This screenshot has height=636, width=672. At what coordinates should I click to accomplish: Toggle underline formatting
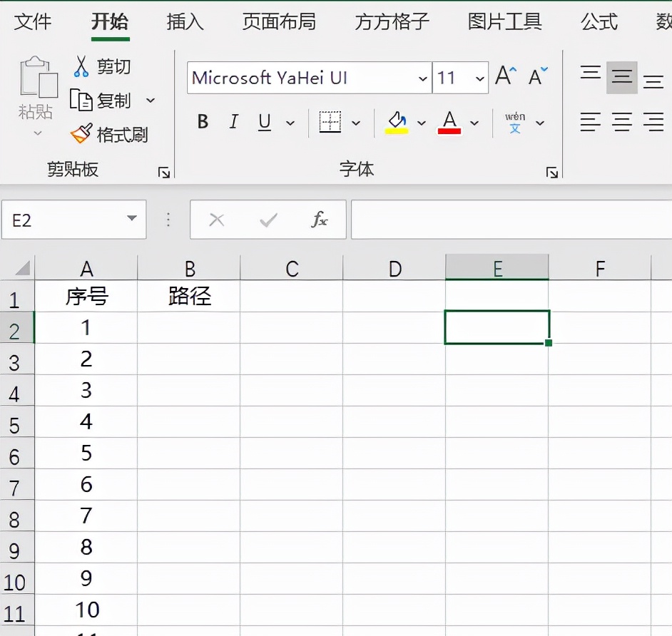click(x=264, y=122)
